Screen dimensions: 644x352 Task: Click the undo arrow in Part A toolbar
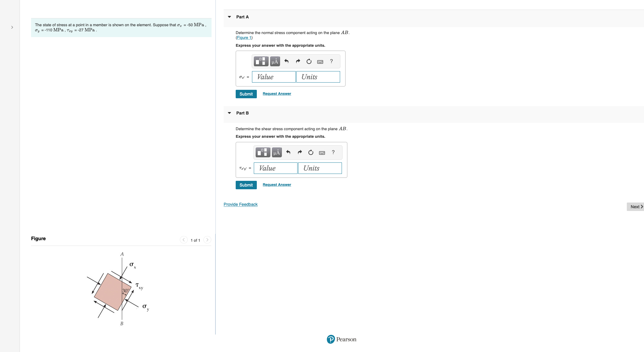click(x=287, y=61)
